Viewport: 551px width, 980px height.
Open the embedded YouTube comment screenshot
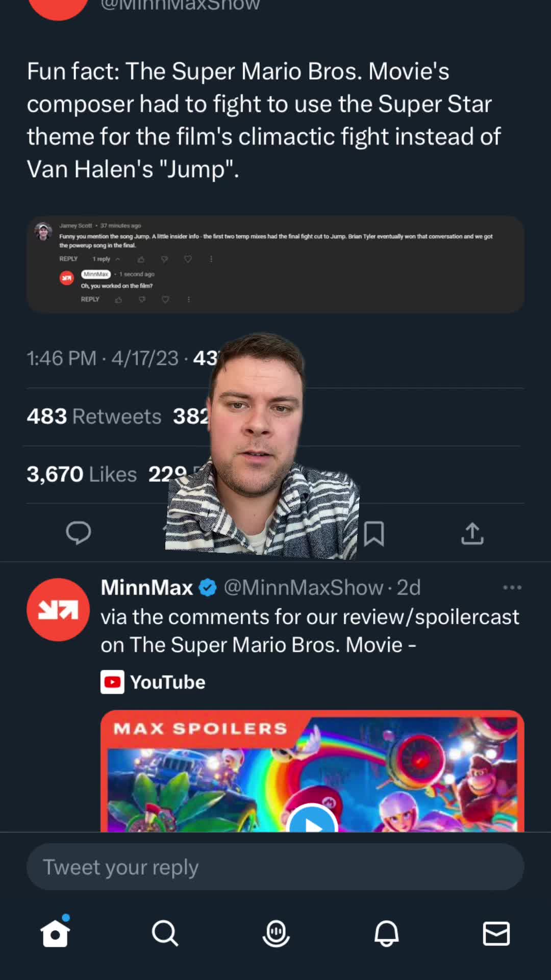(275, 264)
